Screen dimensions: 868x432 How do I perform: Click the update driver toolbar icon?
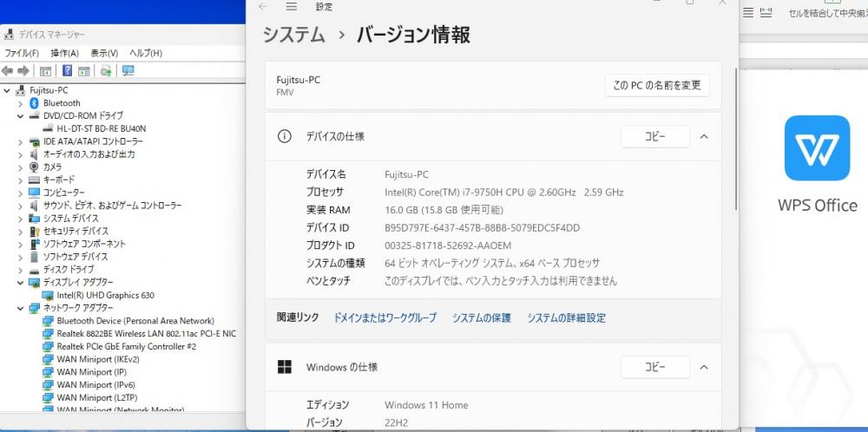[106, 71]
